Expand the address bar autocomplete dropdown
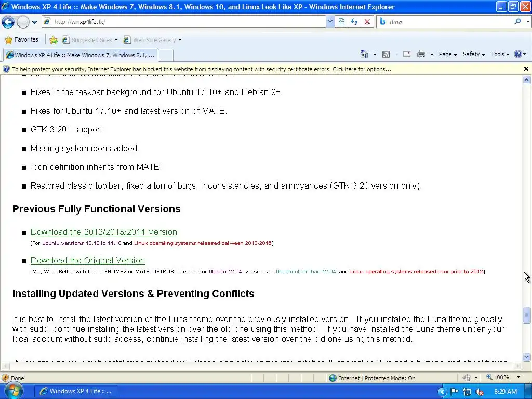This screenshot has width=532, height=399. 329,22
